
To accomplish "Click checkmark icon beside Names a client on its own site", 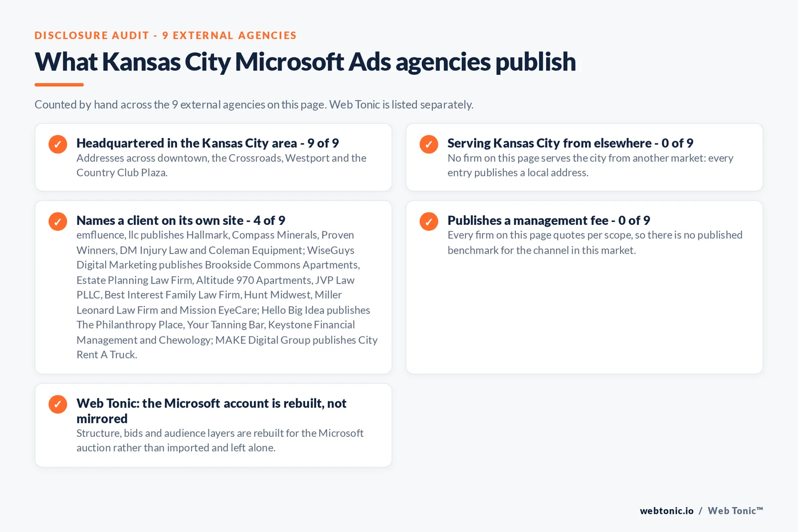I will click(x=58, y=221).
